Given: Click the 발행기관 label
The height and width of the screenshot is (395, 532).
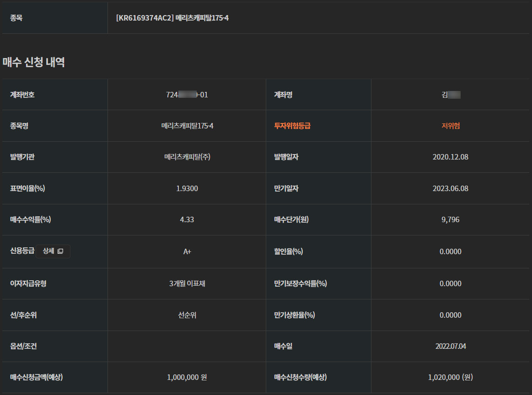Looking at the screenshot, I should [22, 157].
